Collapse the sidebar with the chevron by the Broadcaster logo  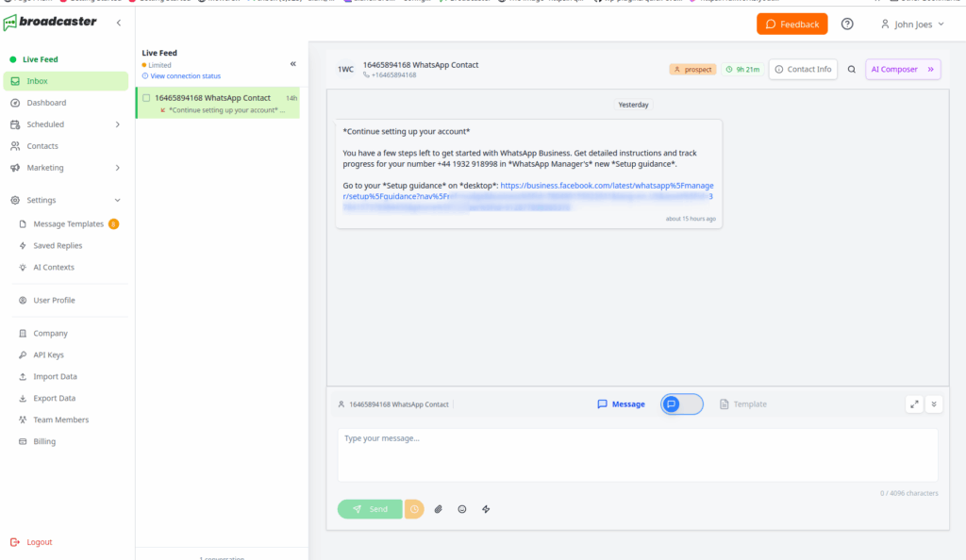pos(119,23)
